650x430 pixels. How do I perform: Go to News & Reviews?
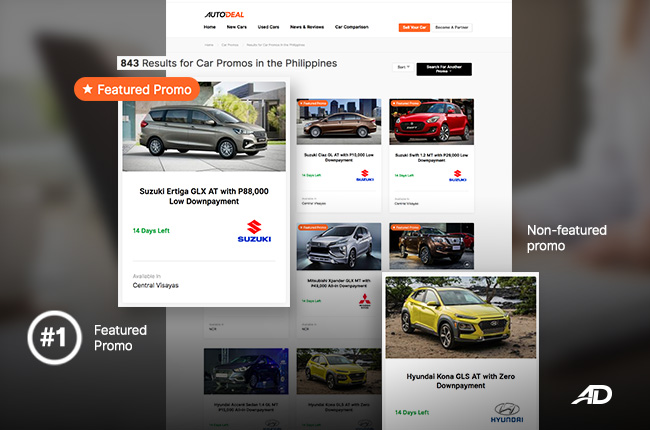pyautogui.click(x=307, y=27)
